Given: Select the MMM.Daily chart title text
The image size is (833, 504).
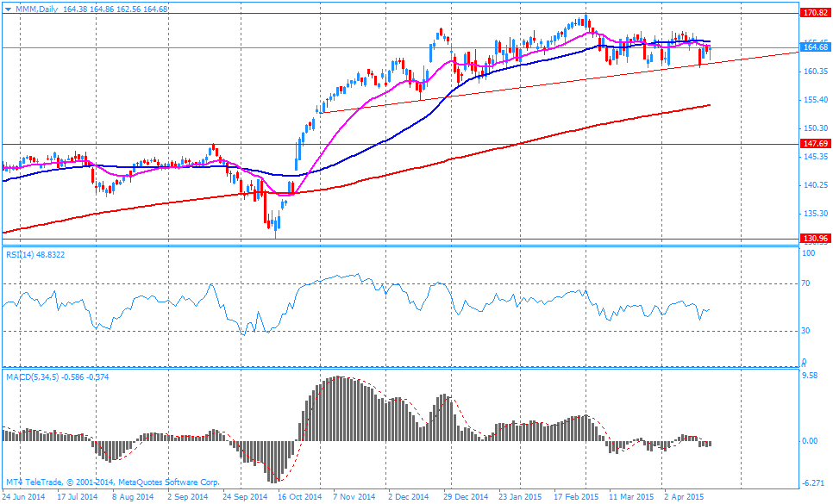Looking at the screenshot, I should click(36, 9).
